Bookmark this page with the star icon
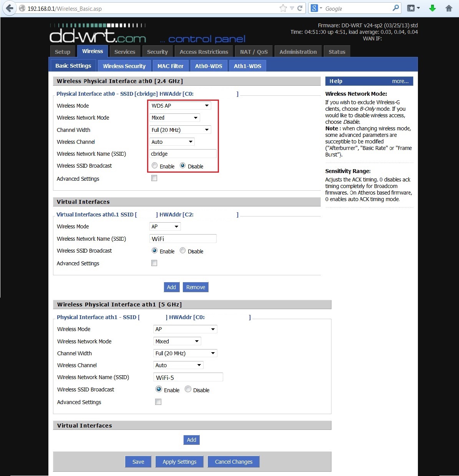Viewport: 459px width, 476px height. coord(283,8)
